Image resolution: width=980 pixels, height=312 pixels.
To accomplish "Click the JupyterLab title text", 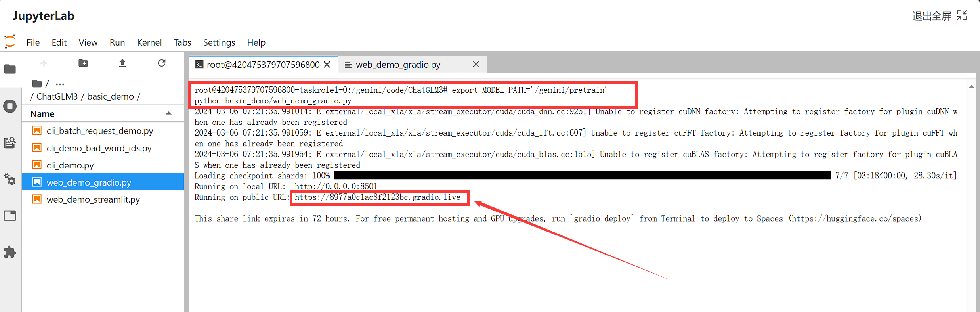I will coord(43,16).
